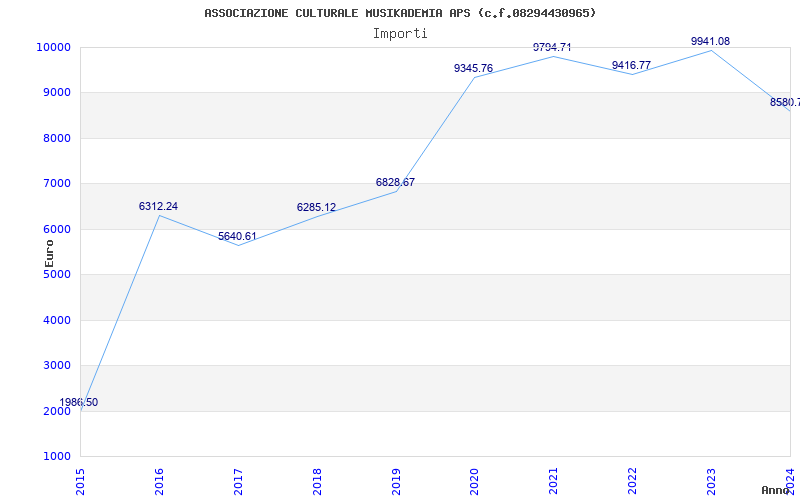Click the 9345.76 data label

pos(473,68)
